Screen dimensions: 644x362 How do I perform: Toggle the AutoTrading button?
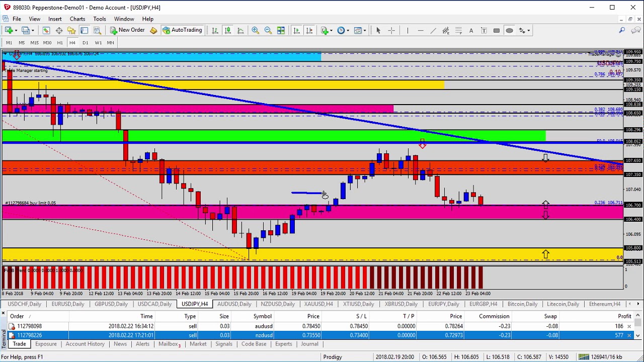click(x=183, y=30)
